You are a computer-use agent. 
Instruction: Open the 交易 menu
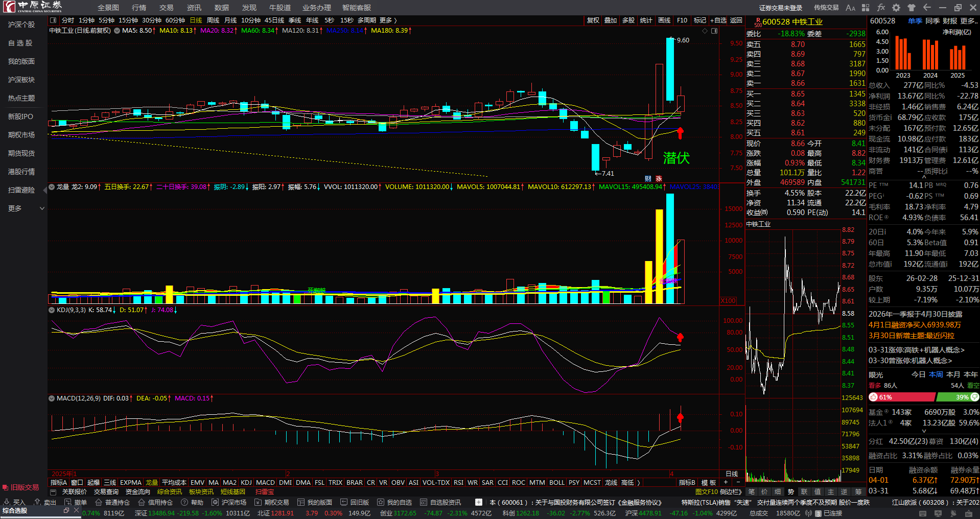pos(167,8)
